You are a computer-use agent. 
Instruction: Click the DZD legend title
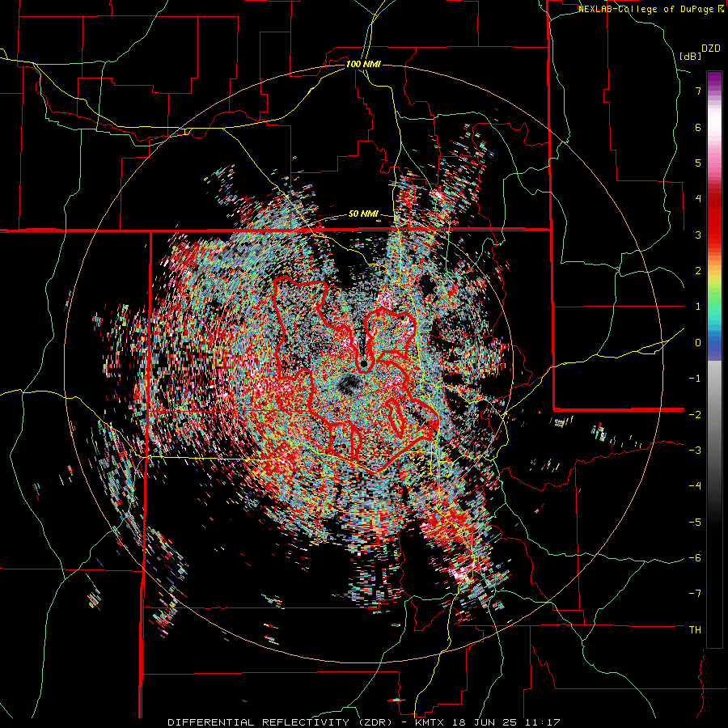pyautogui.click(x=711, y=49)
